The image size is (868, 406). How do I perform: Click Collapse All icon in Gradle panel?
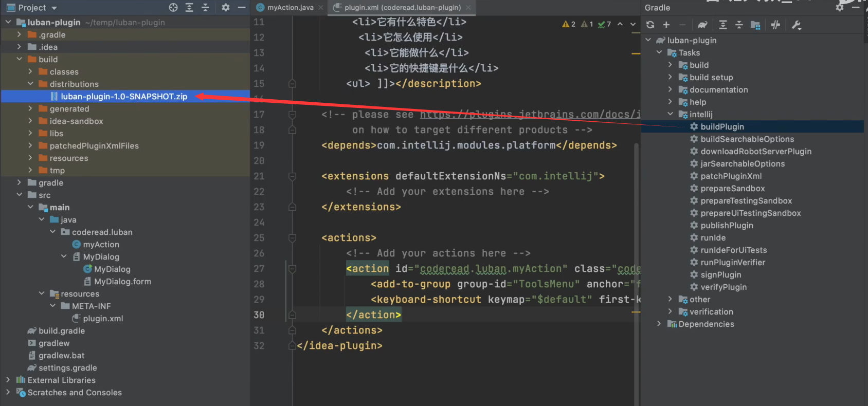click(739, 25)
